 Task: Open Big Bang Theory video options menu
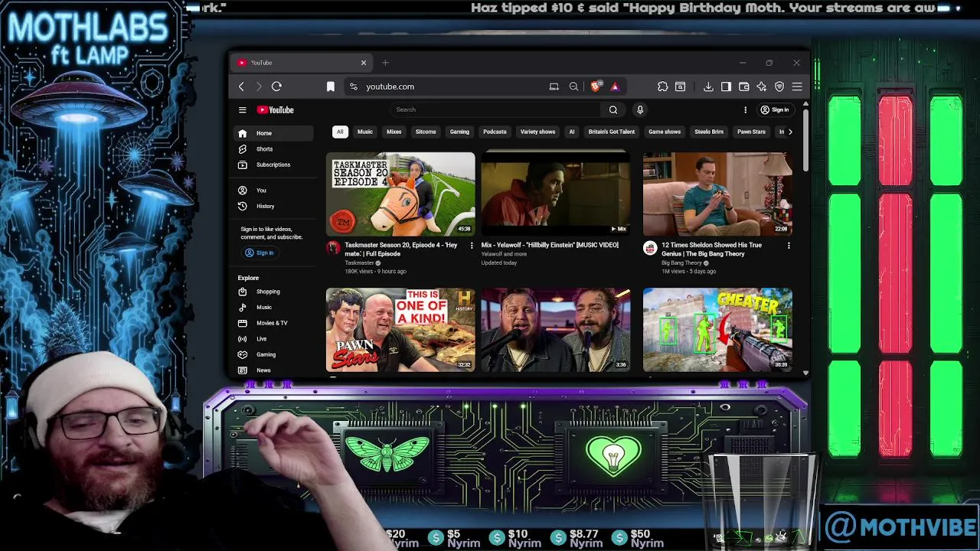pyautogui.click(x=789, y=246)
